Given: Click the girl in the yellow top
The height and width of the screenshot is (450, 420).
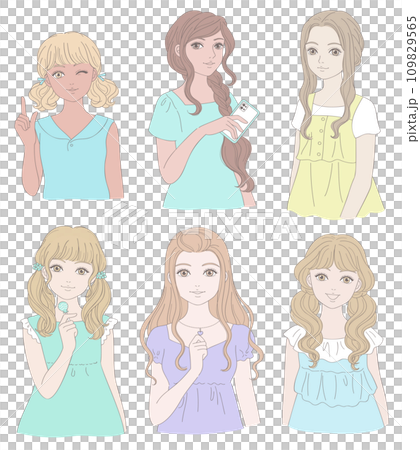Looking at the screenshot, I should coord(335,115).
